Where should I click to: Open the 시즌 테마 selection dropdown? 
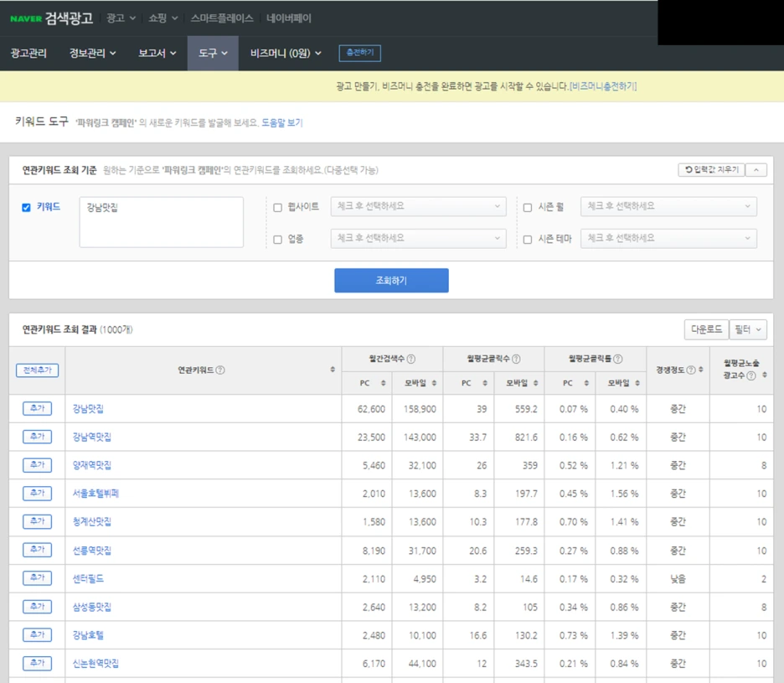(668, 238)
